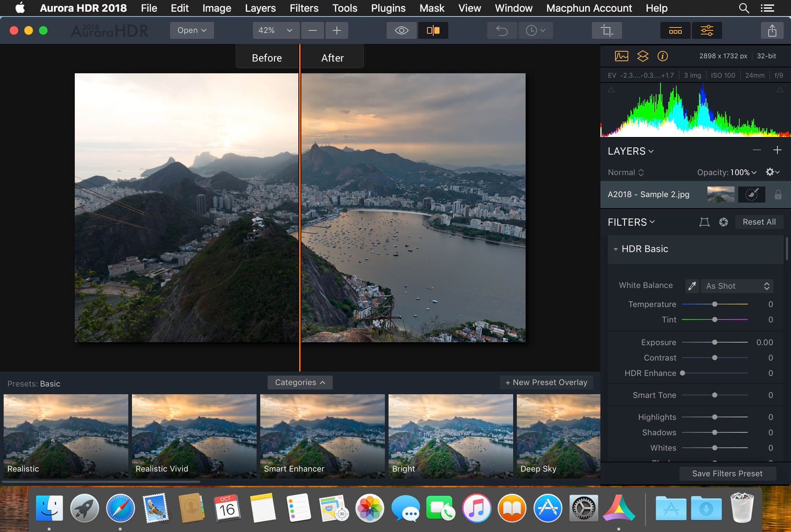Toggle the before/after compare view
The image size is (791, 532).
[433, 30]
